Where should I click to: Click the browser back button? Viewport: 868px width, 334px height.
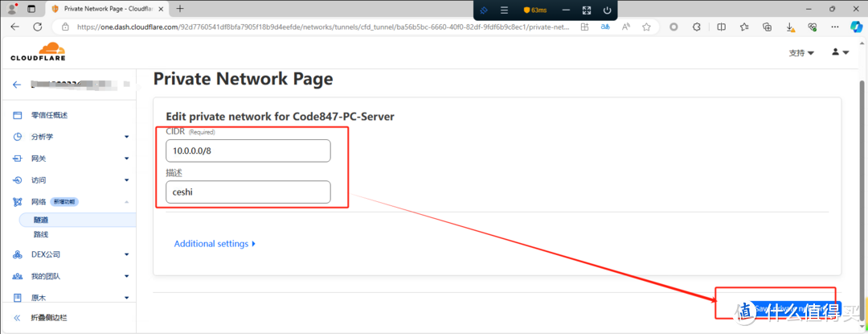pyautogui.click(x=15, y=27)
